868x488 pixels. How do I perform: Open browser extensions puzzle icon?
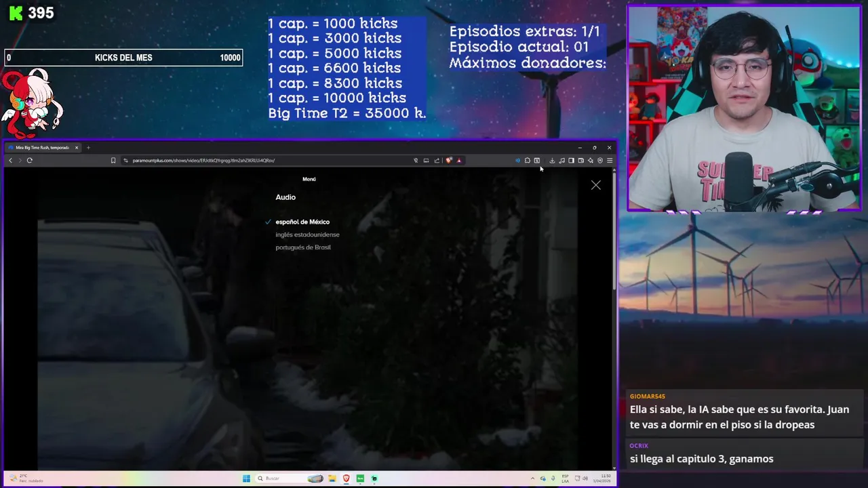(x=527, y=161)
